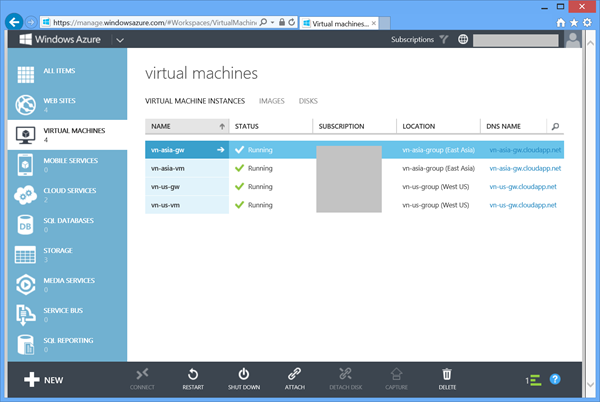Screen dimensions: 600x402
Task: Click the Delete trash icon
Action: coord(447,373)
